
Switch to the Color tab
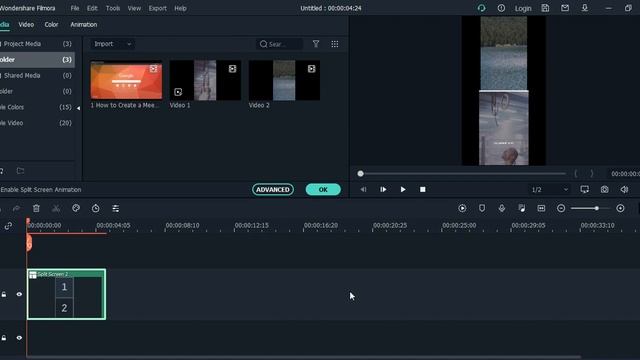point(51,24)
